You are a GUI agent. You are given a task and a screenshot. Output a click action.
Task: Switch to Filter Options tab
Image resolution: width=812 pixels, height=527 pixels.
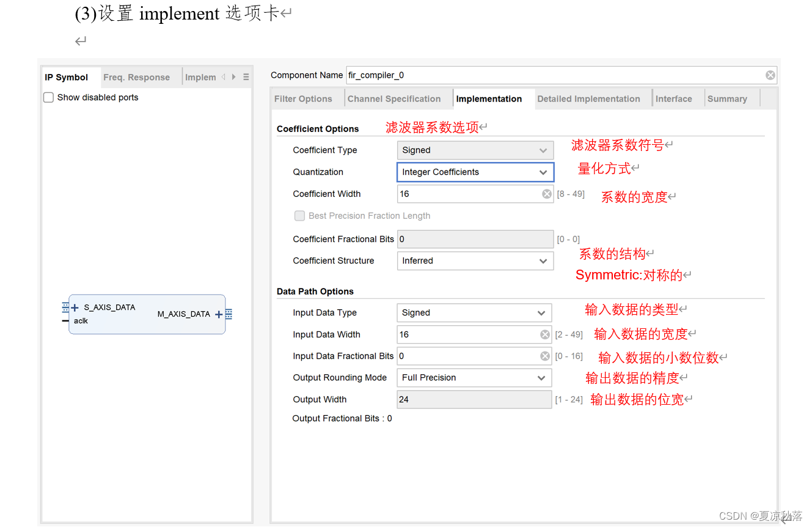point(303,98)
